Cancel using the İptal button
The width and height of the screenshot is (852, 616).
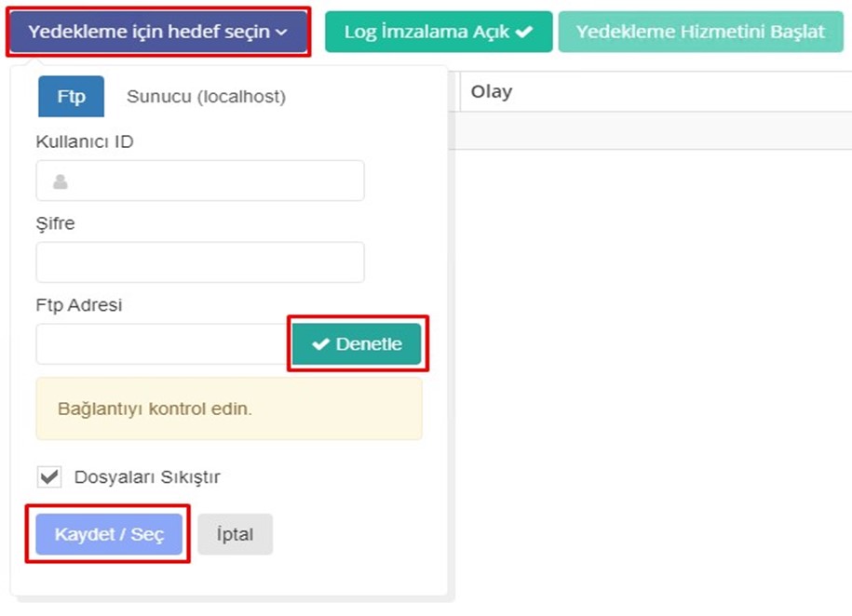235,534
